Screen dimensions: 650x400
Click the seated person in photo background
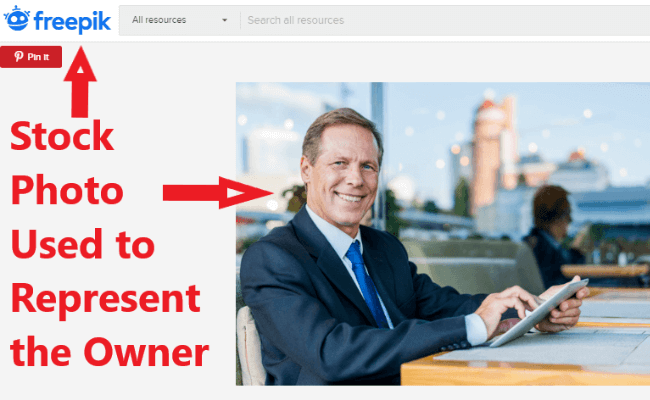(x=553, y=236)
